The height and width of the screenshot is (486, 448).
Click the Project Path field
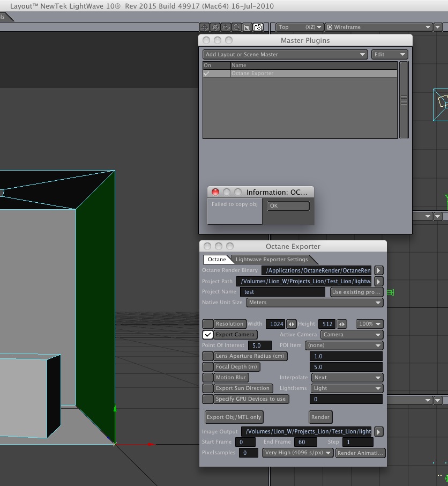(x=304, y=281)
